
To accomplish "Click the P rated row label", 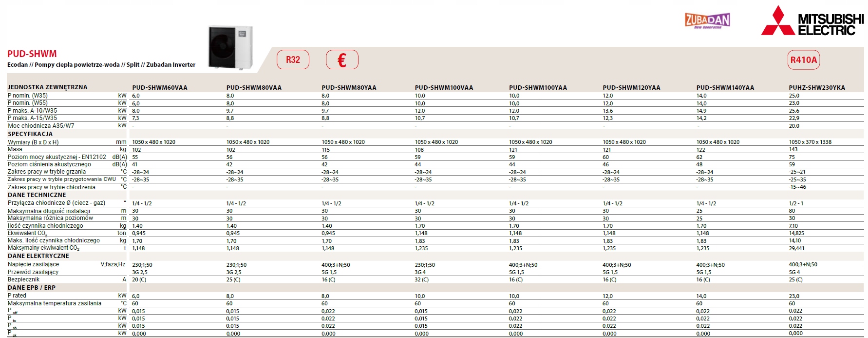I will [17, 296].
